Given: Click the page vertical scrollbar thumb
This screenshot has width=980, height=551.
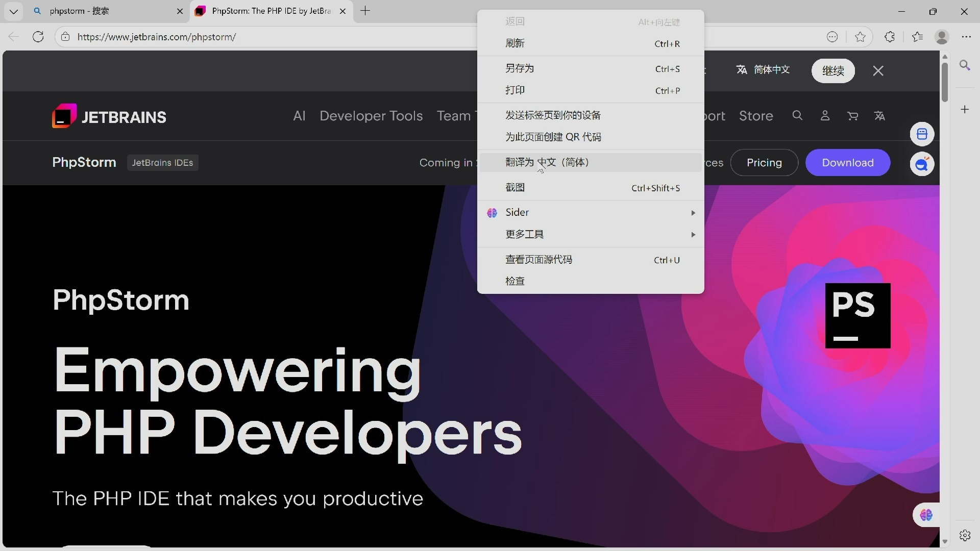Looking at the screenshot, I should point(945,82).
